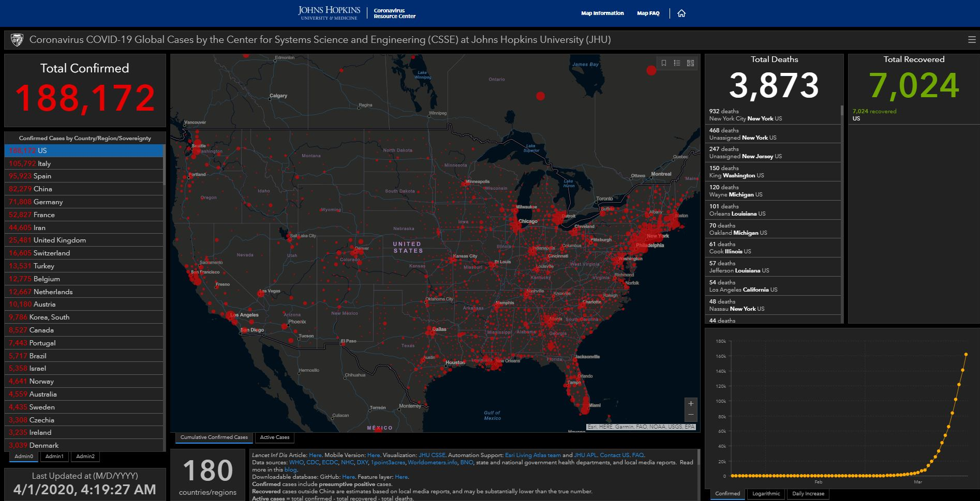
Task: Select Switzerland in the country list
Action: pos(84,253)
